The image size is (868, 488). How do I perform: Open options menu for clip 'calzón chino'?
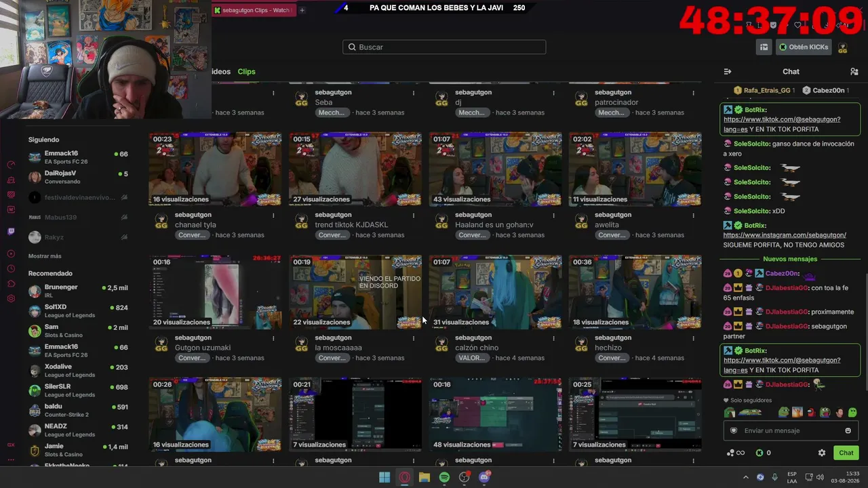coord(553,338)
